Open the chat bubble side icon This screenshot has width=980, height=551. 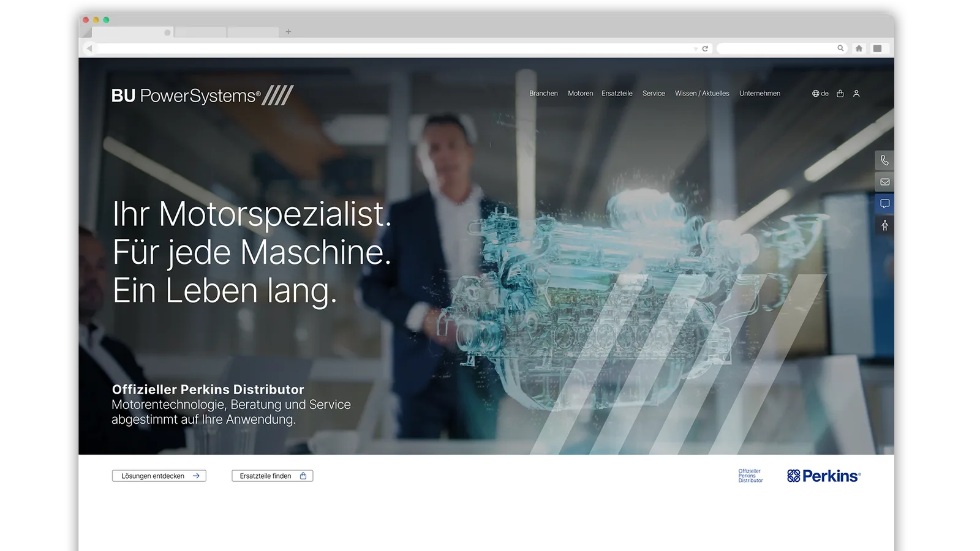coord(884,204)
